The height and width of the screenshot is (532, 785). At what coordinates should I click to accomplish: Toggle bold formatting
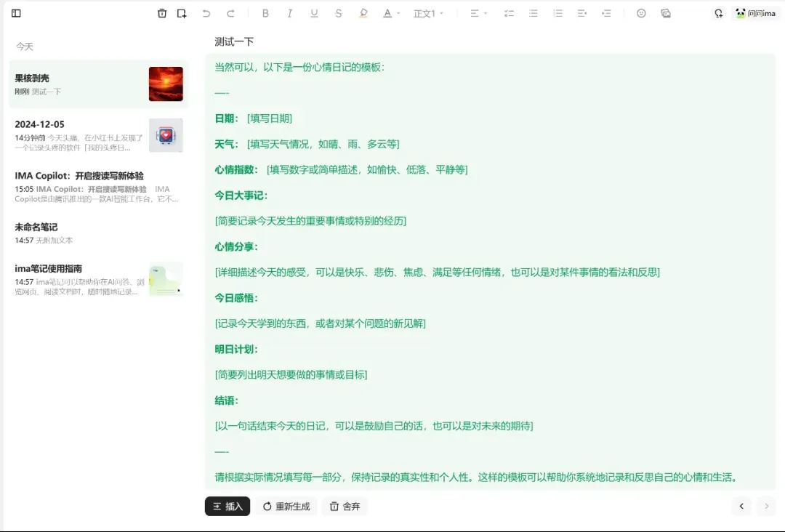pyautogui.click(x=265, y=12)
